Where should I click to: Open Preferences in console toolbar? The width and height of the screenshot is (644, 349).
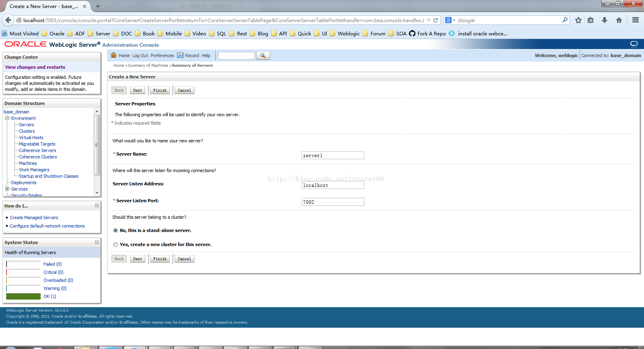pyautogui.click(x=162, y=55)
